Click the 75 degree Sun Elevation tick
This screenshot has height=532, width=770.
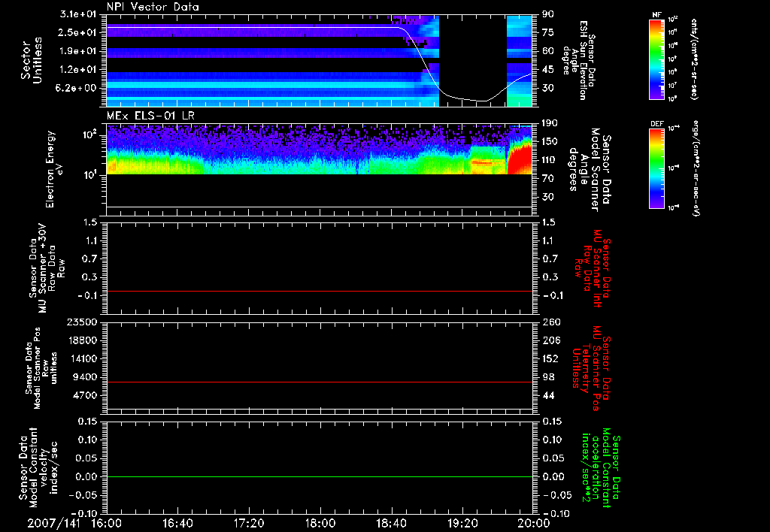coord(548,32)
